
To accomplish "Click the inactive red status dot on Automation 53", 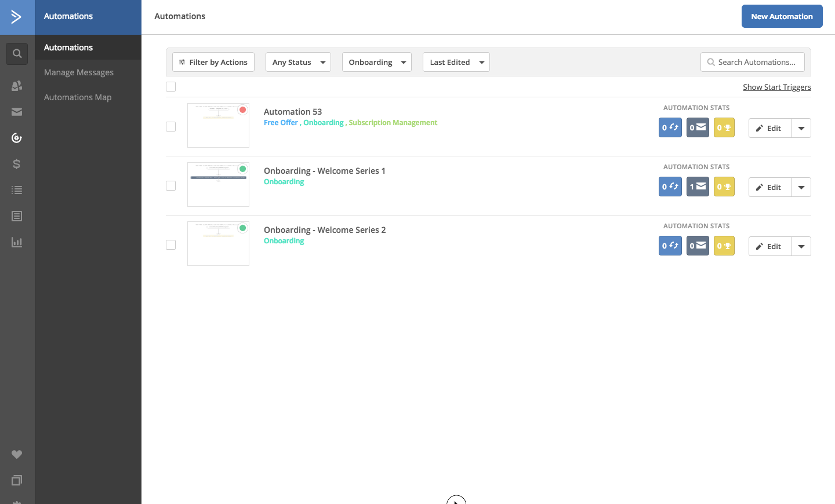I will click(242, 110).
